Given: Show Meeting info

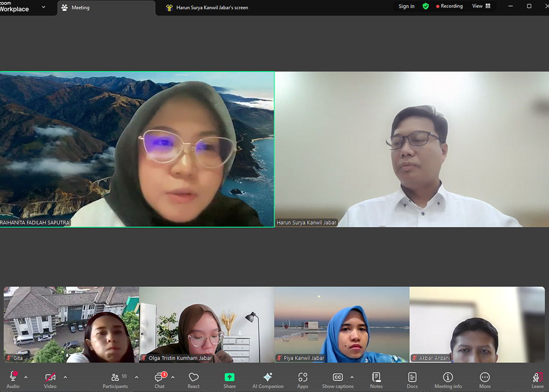Looking at the screenshot, I should pyautogui.click(x=448, y=379).
